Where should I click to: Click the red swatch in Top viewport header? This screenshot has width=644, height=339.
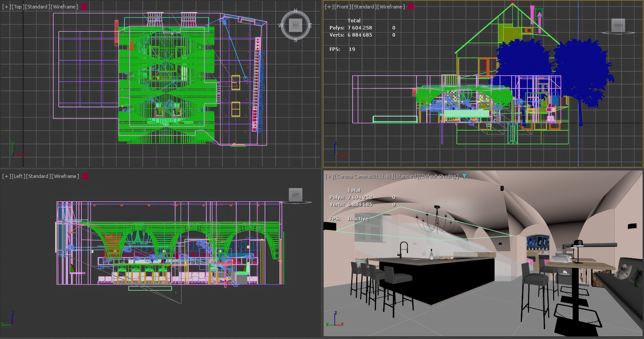(x=84, y=7)
